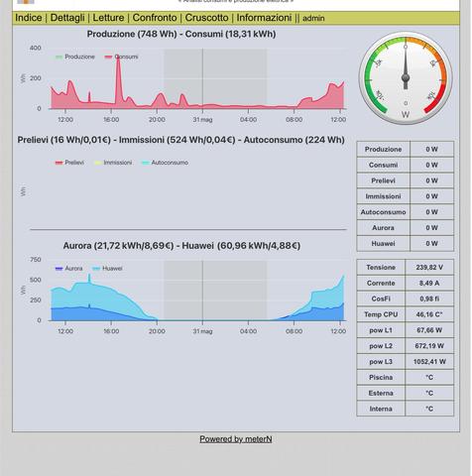Viewport: 472px width, 476px height.
Task: Click the Immissioni row label in table
Action: click(383, 196)
